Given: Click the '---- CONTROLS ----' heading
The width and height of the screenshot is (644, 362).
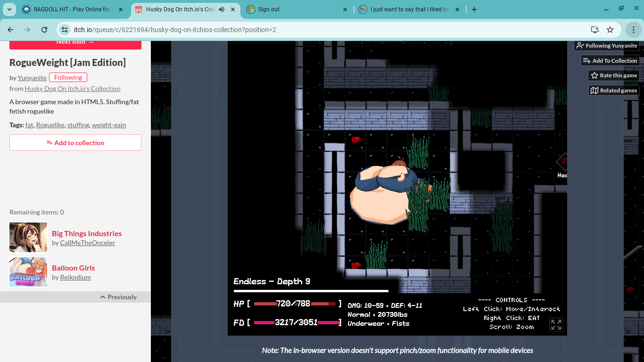Looking at the screenshot, I should click(512, 300).
